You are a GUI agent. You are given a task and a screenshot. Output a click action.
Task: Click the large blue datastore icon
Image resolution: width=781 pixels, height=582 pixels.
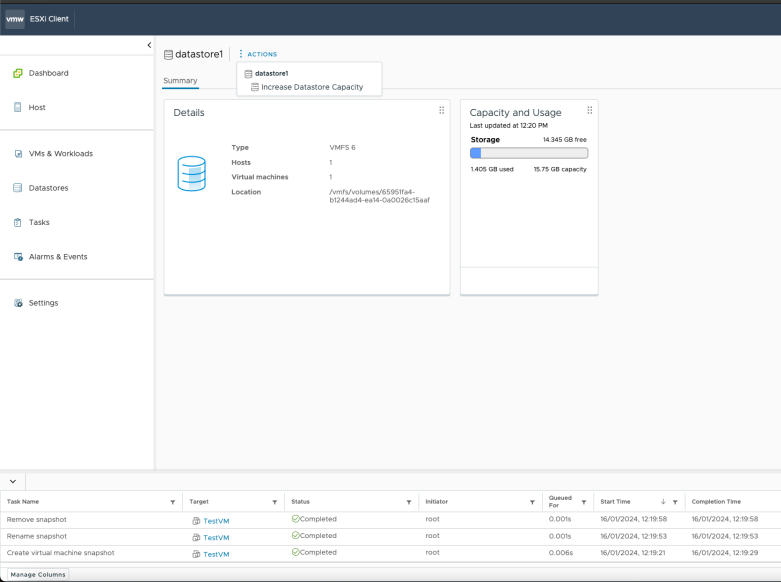point(191,173)
